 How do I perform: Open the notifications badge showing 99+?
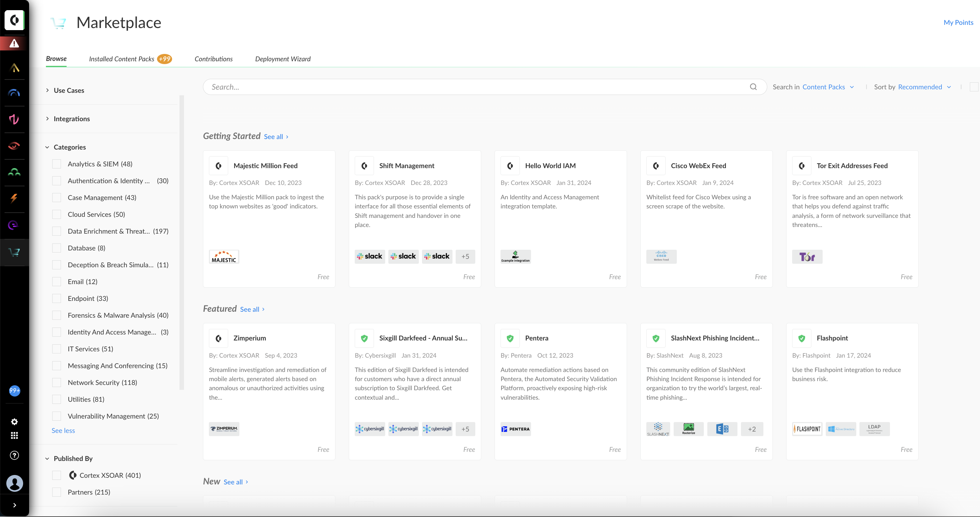[14, 391]
